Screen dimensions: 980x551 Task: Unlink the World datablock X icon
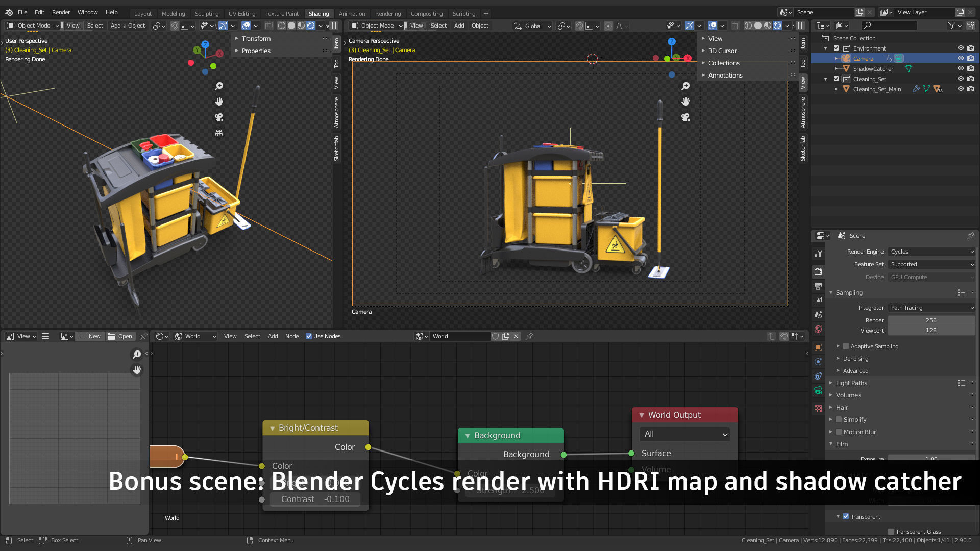pos(516,336)
